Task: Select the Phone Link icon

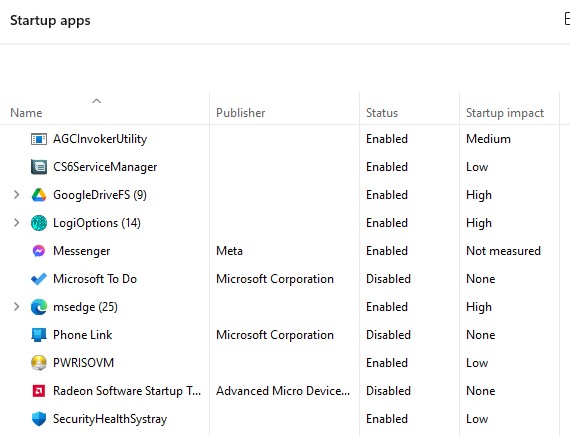Action: pyautogui.click(x=39, y=335)
